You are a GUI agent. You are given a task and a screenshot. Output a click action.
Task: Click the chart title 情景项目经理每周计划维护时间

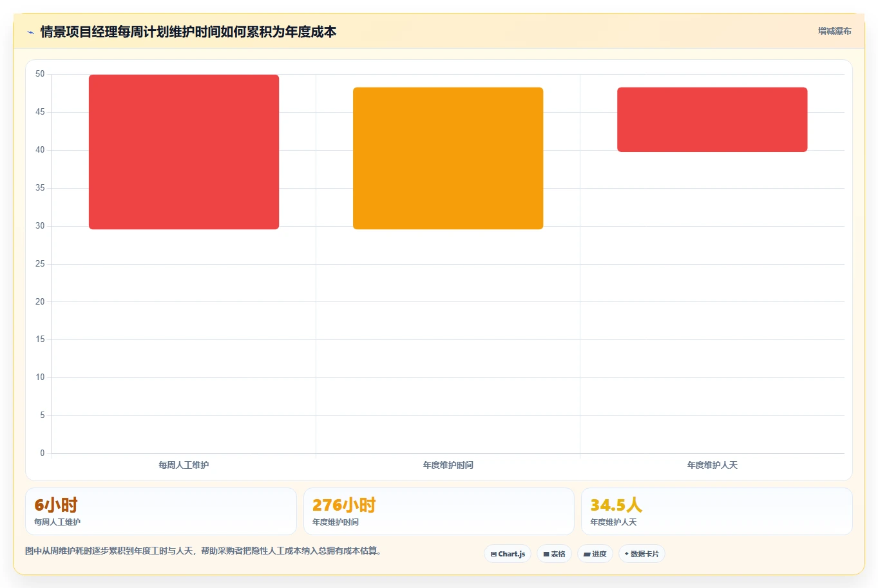(x=188, y=32)
